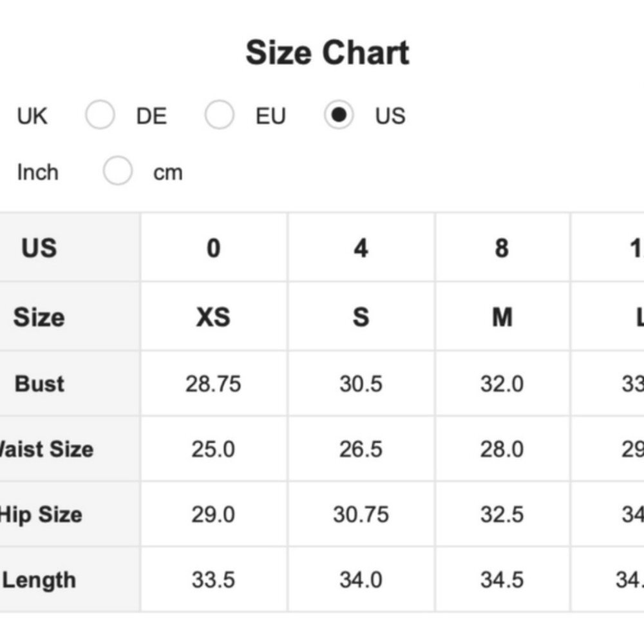Viewport: 644px width, 644px height.
Task: Click the selected US radio button
Action: tap(339, 116)
